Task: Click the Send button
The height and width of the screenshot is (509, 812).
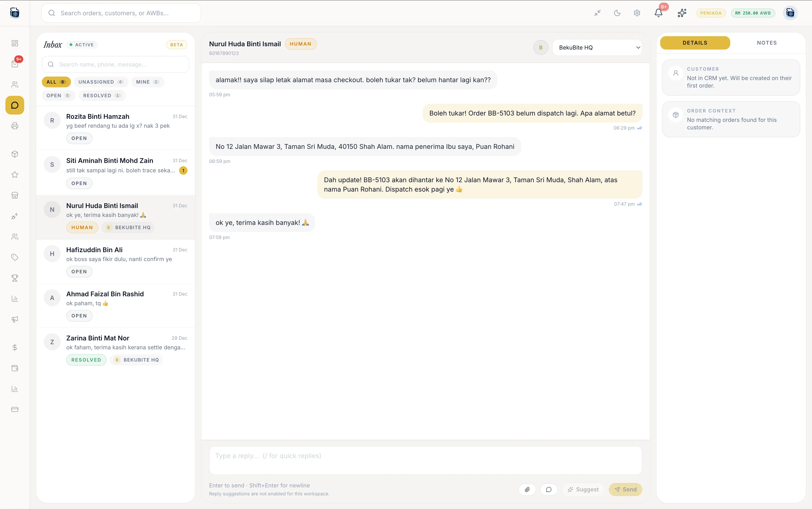Action: 625,490
